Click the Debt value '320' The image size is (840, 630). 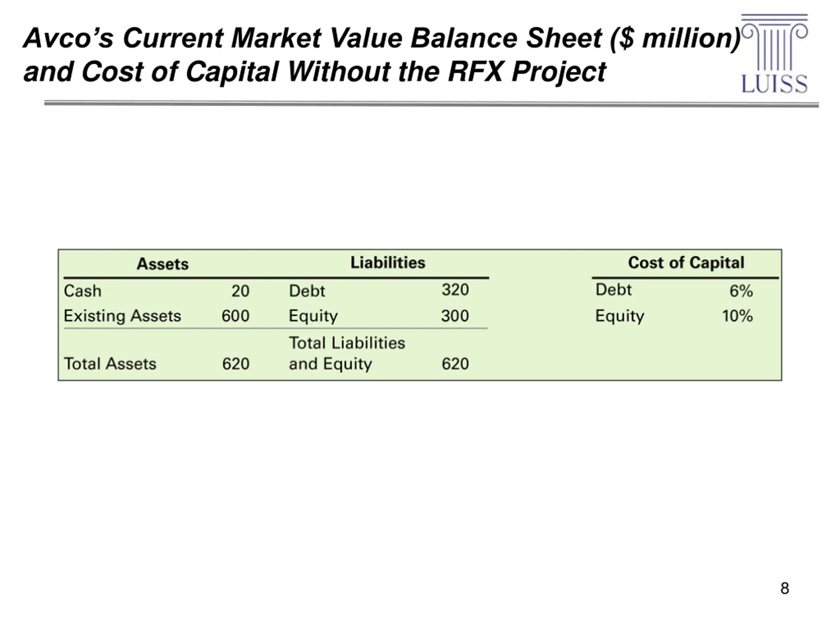click(x=455, y=290)
